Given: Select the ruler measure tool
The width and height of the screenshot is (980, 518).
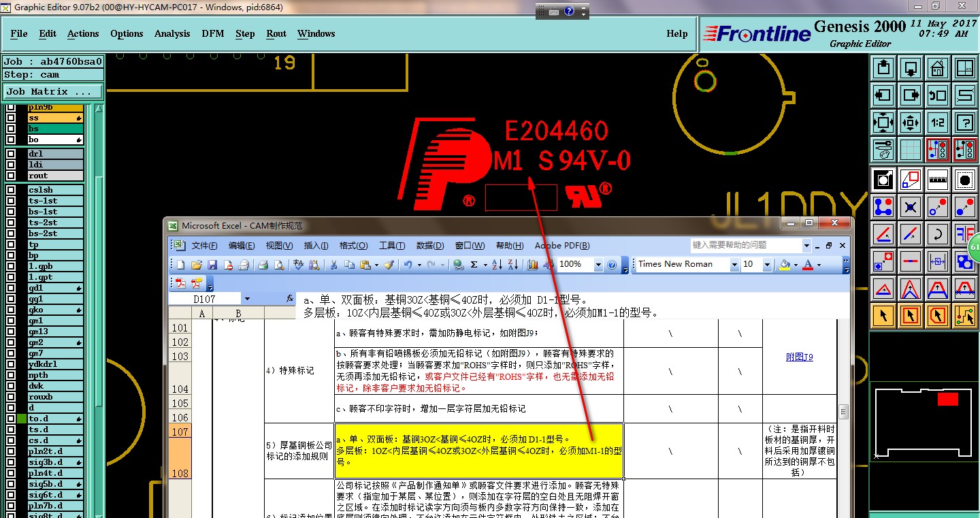Looking at the screenshot, I should pyautogui.click(x=937, y=180).
